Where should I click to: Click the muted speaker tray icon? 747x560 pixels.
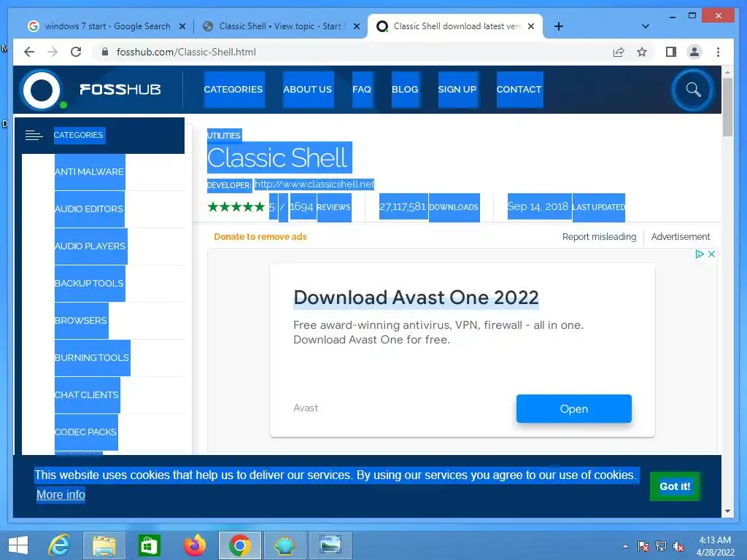click(x=678, y=546)
